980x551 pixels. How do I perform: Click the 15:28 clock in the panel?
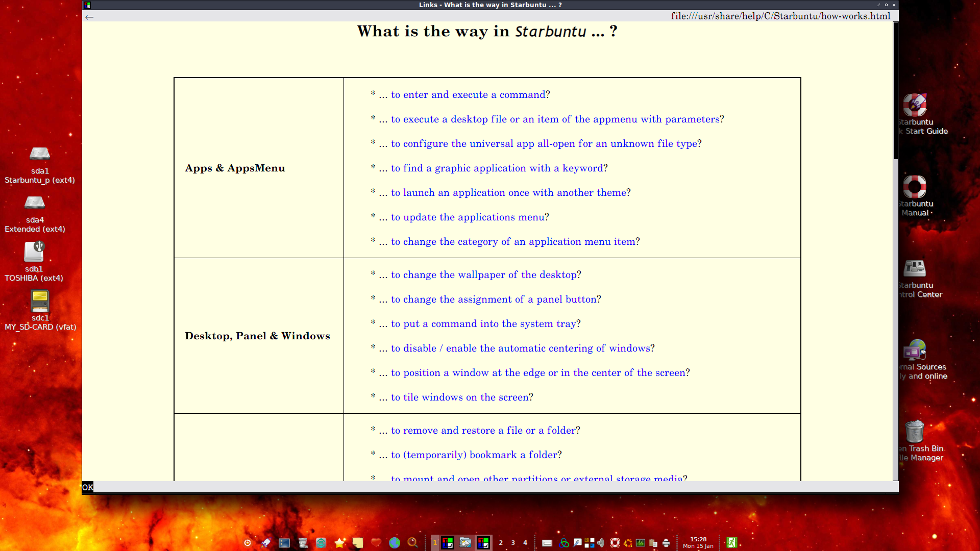coord(698,539)
